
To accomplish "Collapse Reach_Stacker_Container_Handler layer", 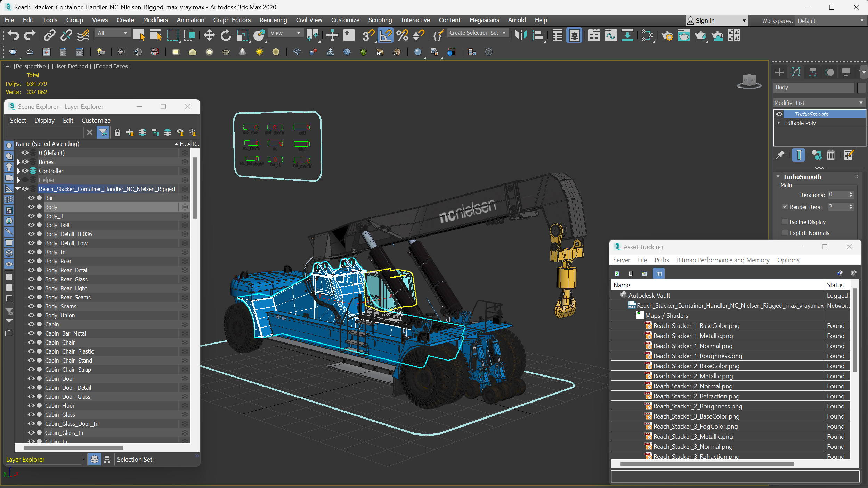I will click(x=18, y=189).
